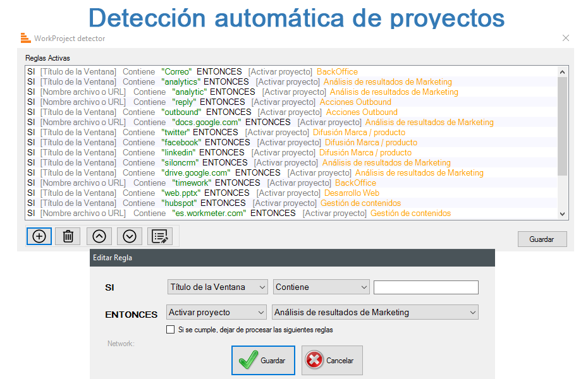The height and width of the screenshot is (379, 588).
Task: Click the rules list scroll-down arrow
Action: coord(563,214)
